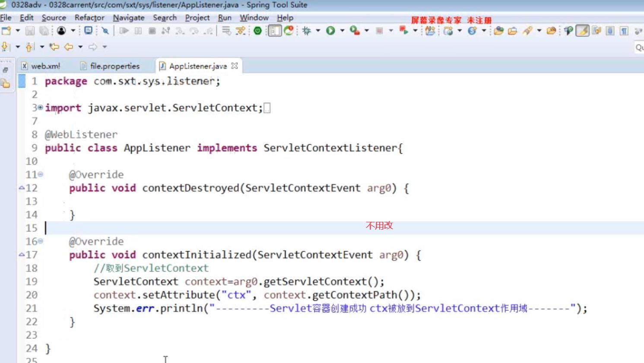The width and height of the screenshot is (644, 363).
Task: Open the Run configurations dropdown arrow
Action: pos(343,31)
